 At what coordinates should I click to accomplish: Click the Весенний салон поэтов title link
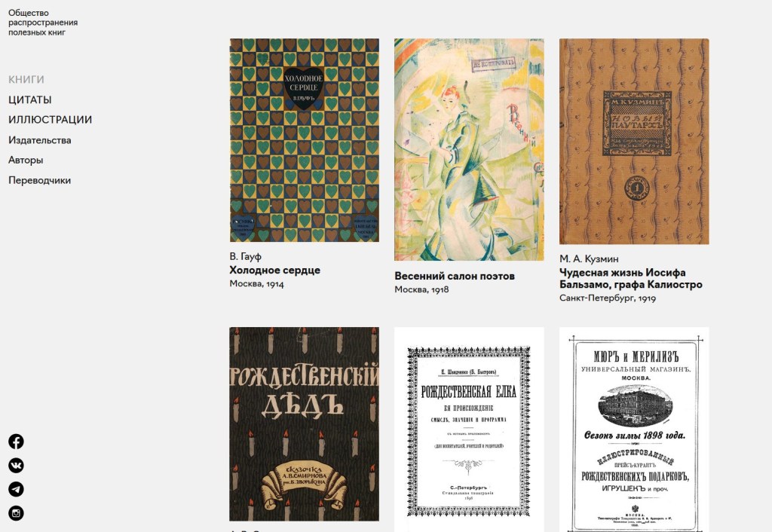pos(455,276)
